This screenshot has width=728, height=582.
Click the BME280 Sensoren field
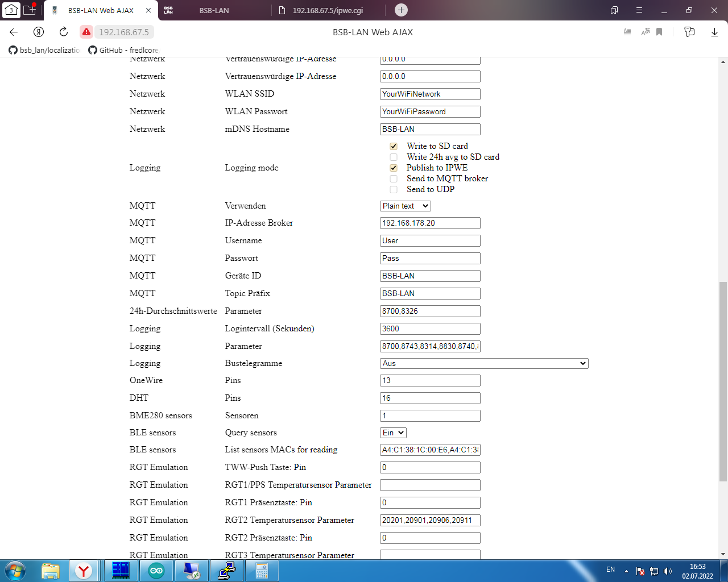pyautogui.click(x=430, y=415)
